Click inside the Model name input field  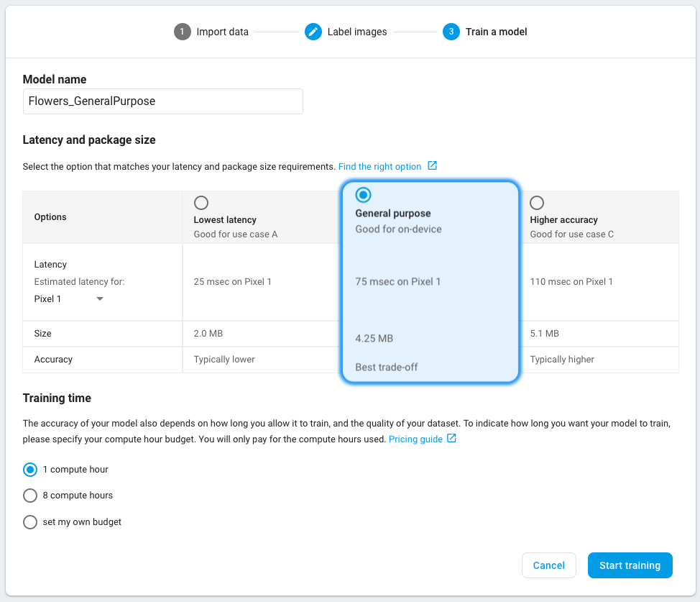click(x=162, y=101)
